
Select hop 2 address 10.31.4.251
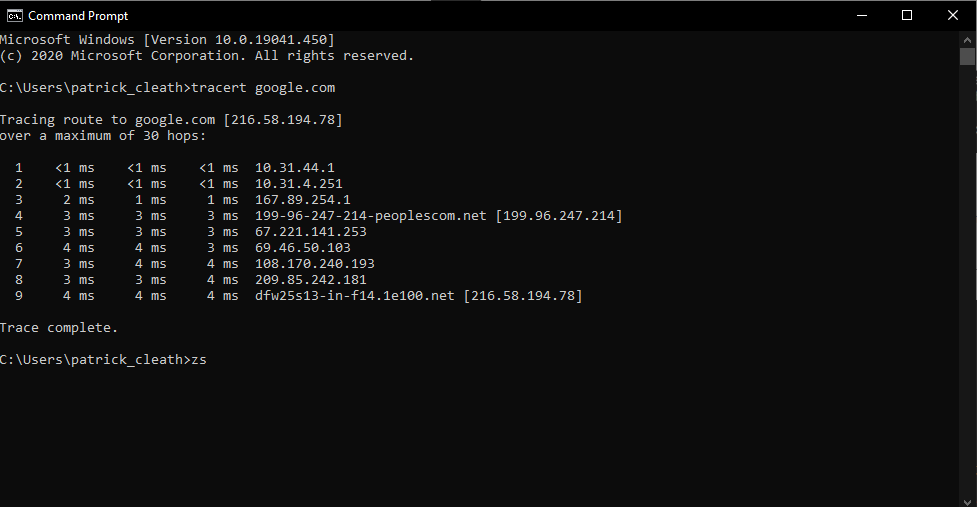coord(299,184)
